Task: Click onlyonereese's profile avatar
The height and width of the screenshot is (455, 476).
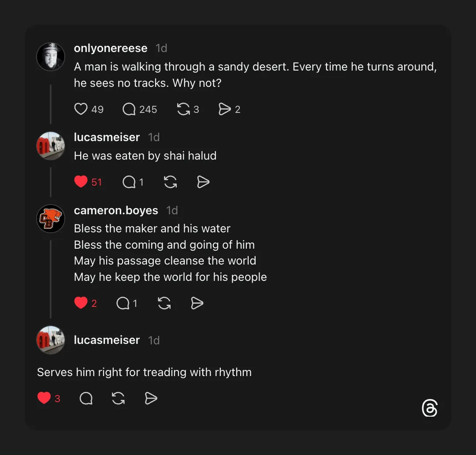Action: tap(51, 57)
